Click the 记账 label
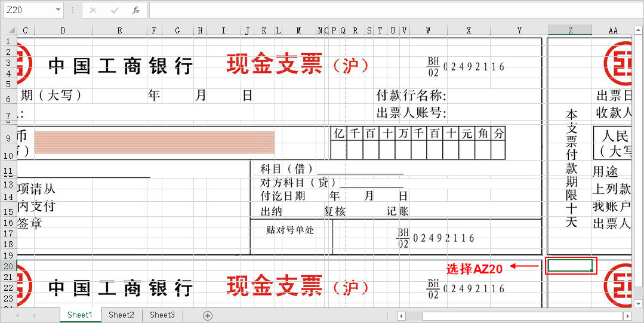This screenshot has height=323, width=644. click(398, 211)
